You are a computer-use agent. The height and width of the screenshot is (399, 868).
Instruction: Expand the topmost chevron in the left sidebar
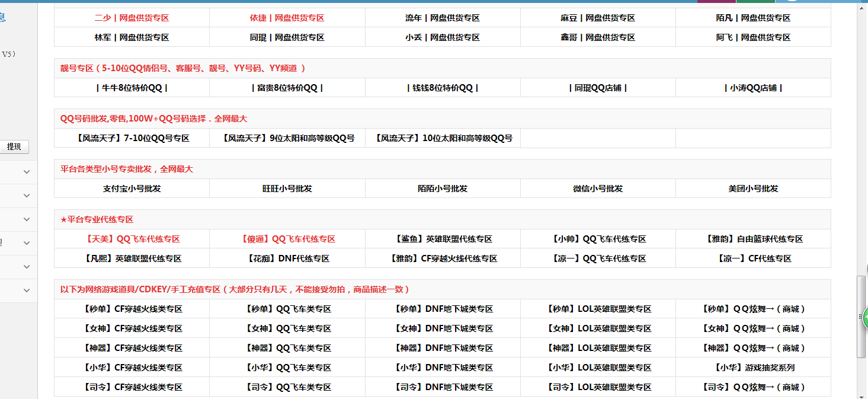[x=27, y=172]
